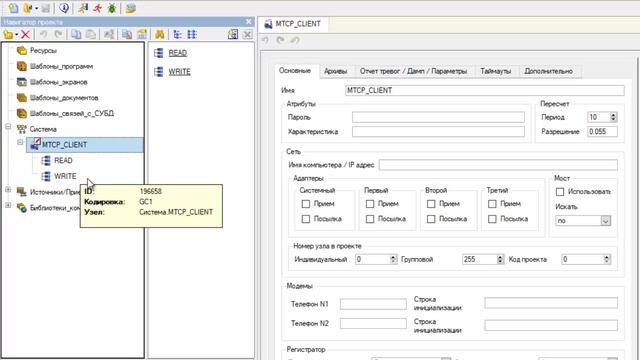Click the navigator layout icon next to the gray X
The image size is (640, 360).
[x=233, y=35]
